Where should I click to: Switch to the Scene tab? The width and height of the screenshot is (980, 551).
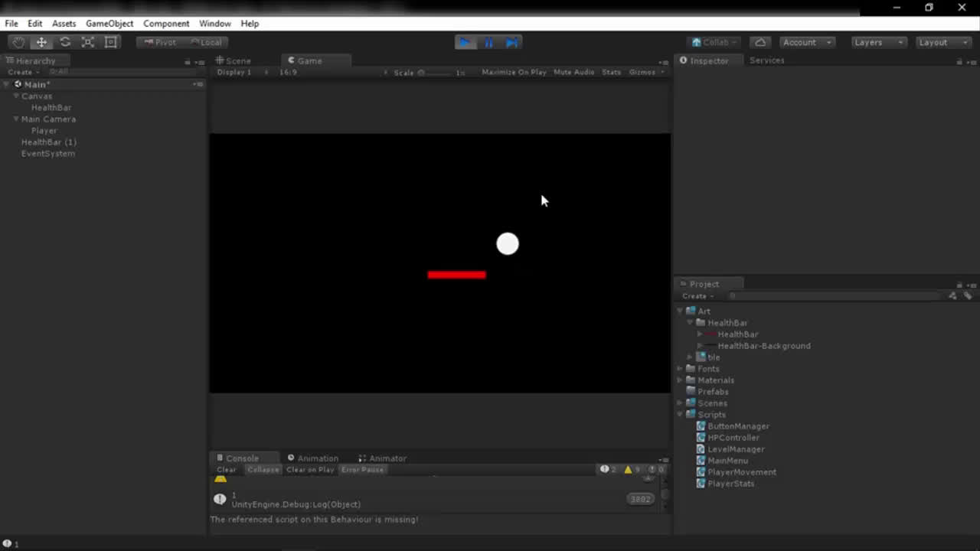coord(234,60)
